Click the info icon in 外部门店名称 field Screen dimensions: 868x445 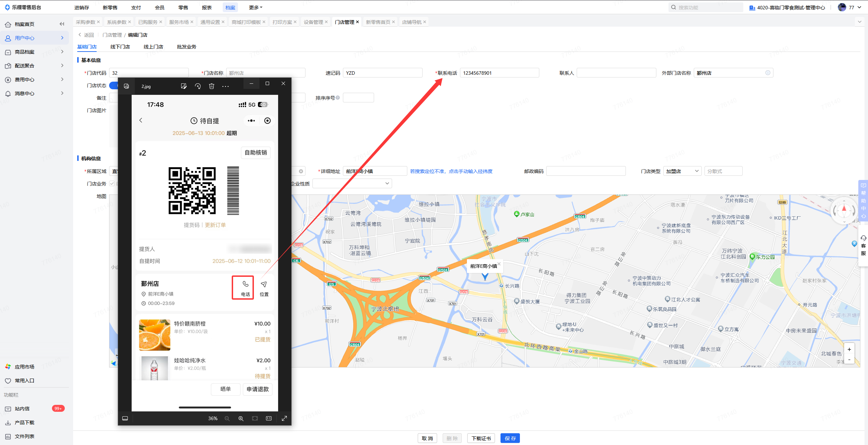(x=768, y=73)
